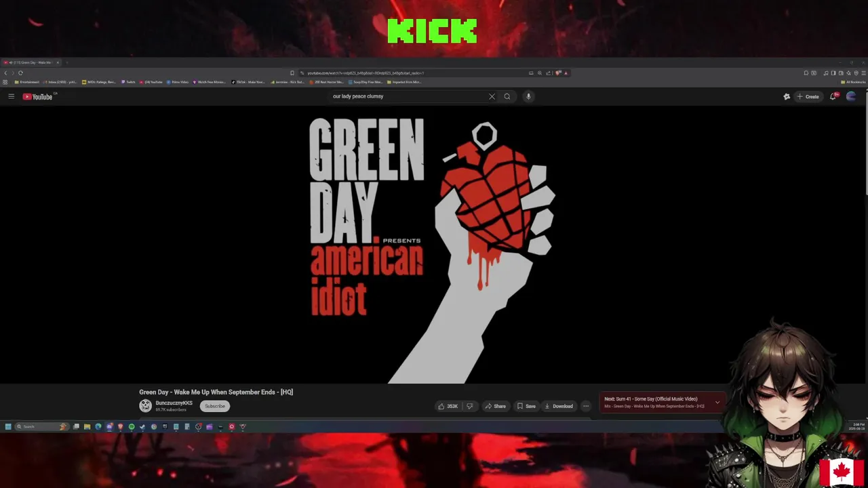868x488 pixels.
Task: Expand the Next: Sum 41 queue panel
Action: [717, 403]
